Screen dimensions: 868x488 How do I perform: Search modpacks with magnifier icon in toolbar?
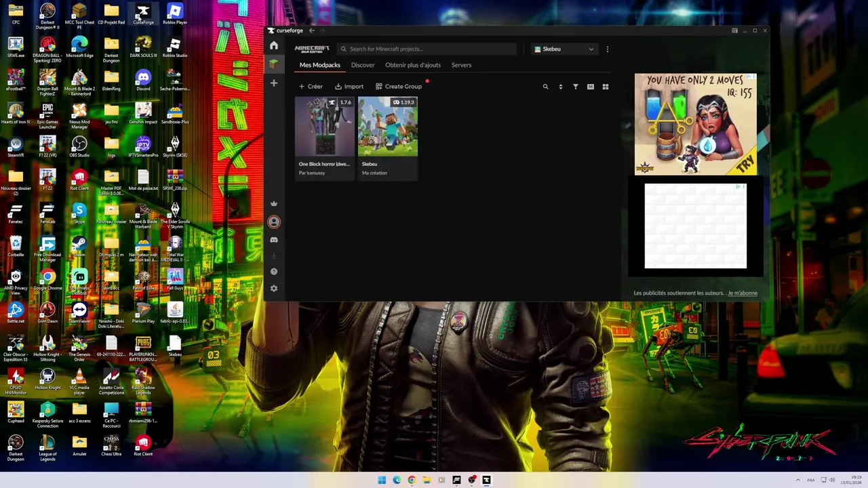(x=545, y=87)
